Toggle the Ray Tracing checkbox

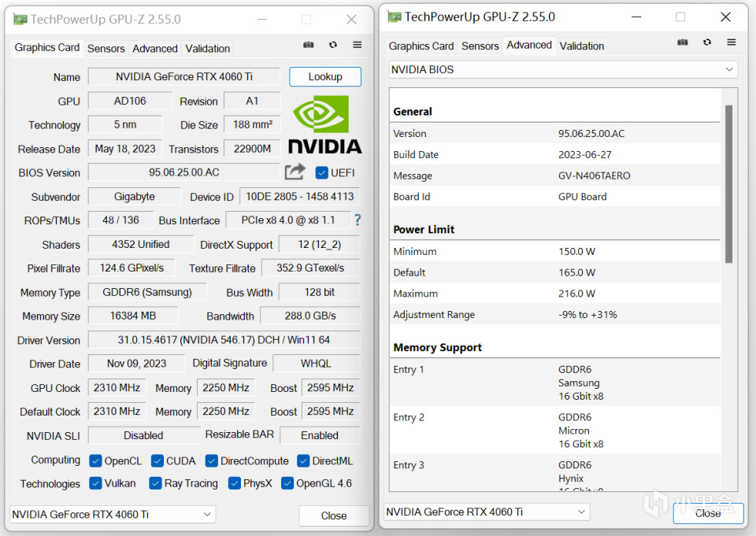tap(155, 483)
